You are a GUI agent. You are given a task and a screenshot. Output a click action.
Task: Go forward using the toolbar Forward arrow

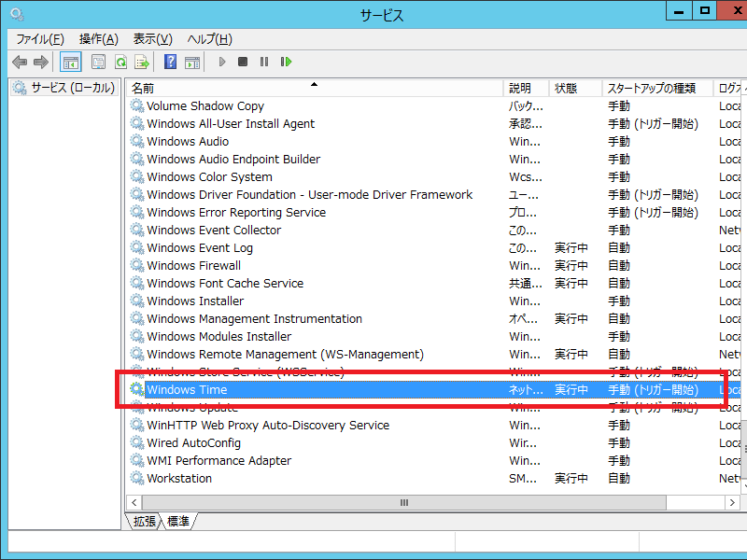[41, 62]
